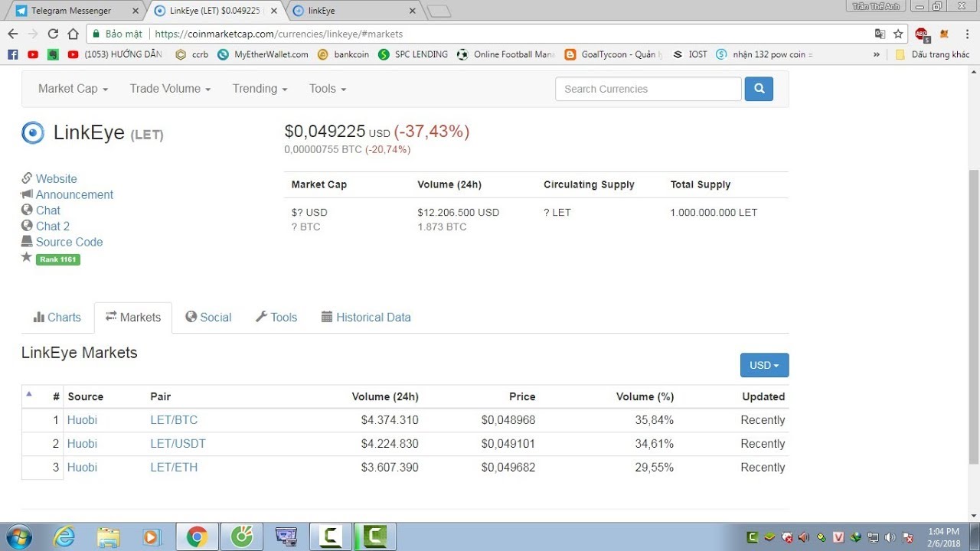Open the LinkEye Website link
980x551 pixels.
point(57,179)
